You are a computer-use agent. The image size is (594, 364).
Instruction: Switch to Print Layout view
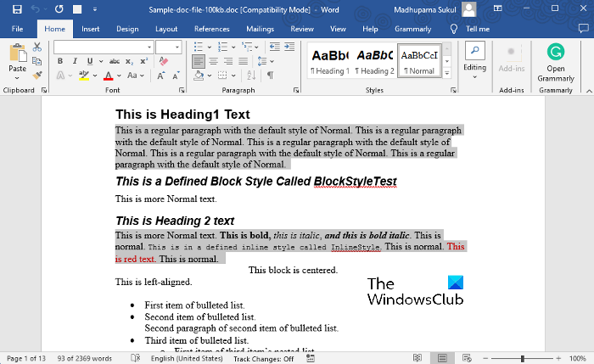point(442,358)
